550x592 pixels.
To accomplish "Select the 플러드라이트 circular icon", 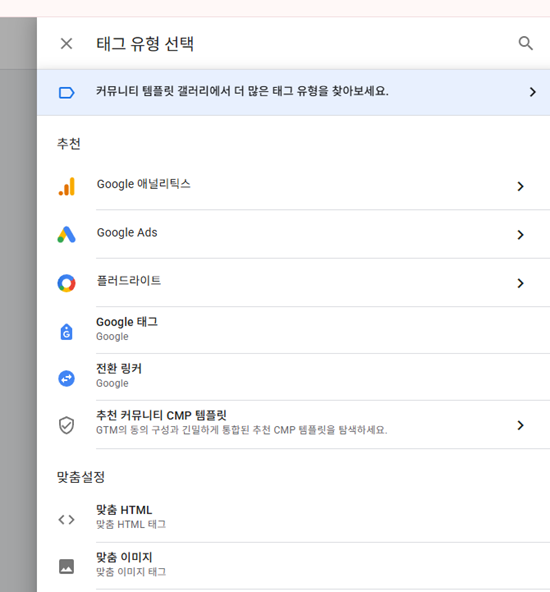I will pyautogui.click(x=66, y=283).
